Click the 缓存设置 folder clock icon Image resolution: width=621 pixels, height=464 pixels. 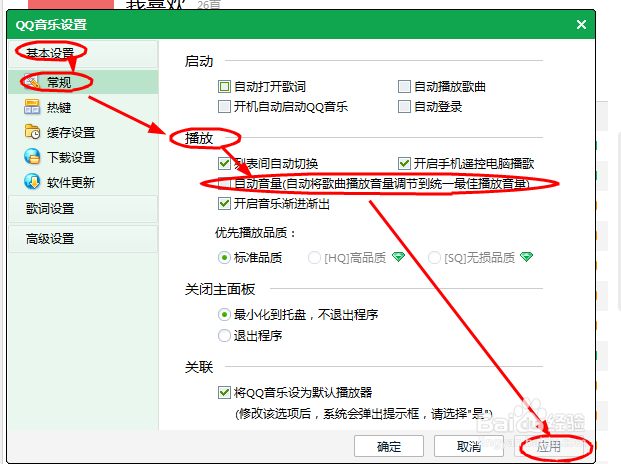tap(32, 132)
